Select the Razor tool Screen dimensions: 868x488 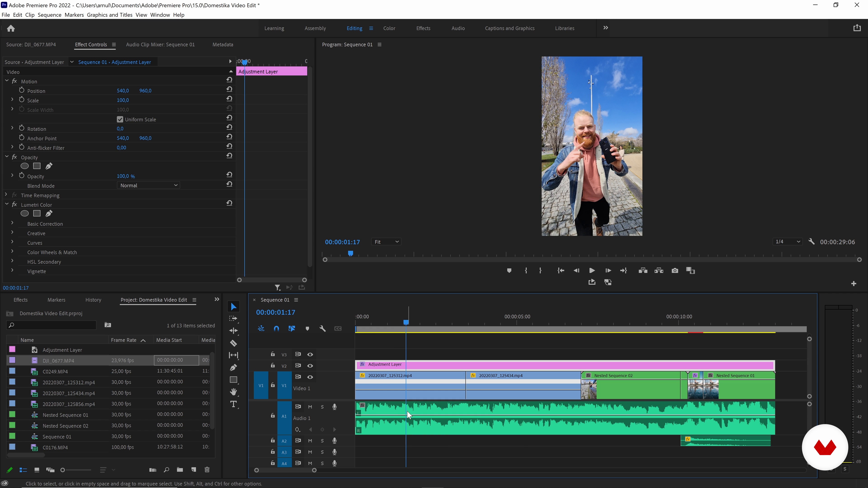coord(233,343)
